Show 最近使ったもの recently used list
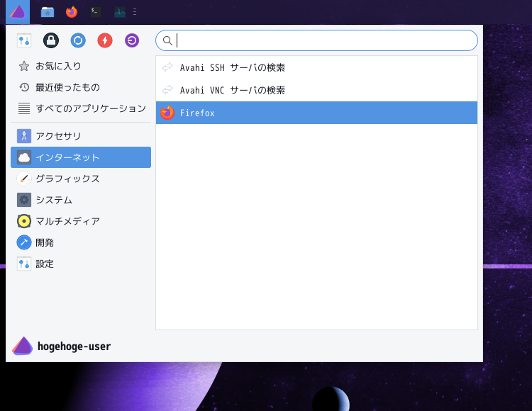Image resolution: width=532 pixels, height=411 pixels. 81,87
